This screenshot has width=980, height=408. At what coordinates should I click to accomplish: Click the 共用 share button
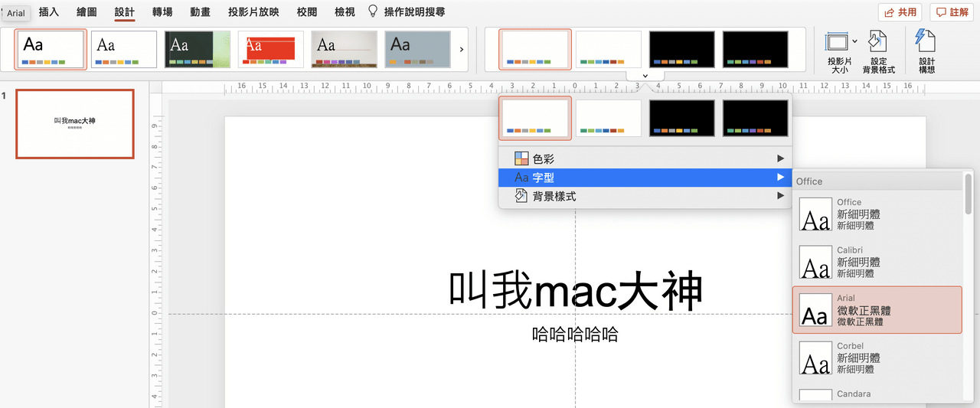pos(900,12)
